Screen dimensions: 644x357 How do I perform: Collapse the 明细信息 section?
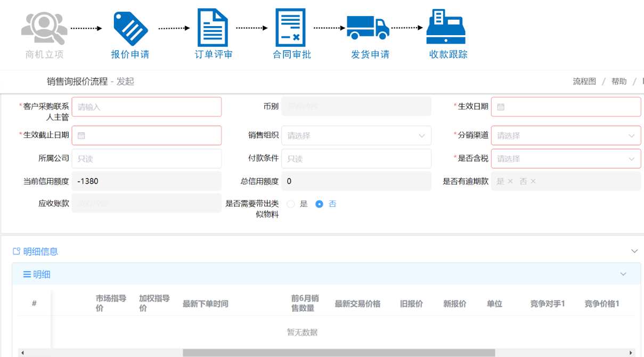click(634, 251)
